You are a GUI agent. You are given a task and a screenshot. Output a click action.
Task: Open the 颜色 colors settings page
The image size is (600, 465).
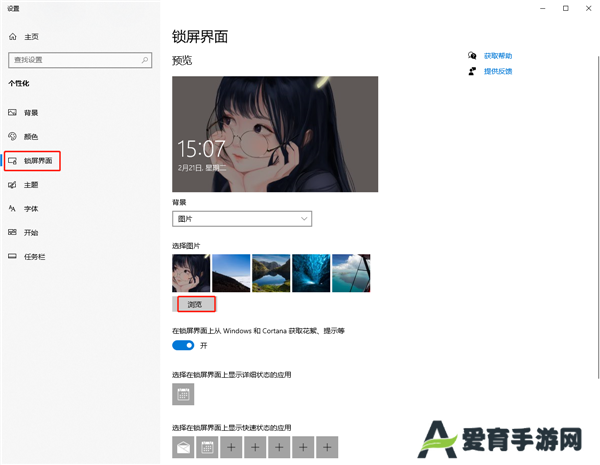24,137
